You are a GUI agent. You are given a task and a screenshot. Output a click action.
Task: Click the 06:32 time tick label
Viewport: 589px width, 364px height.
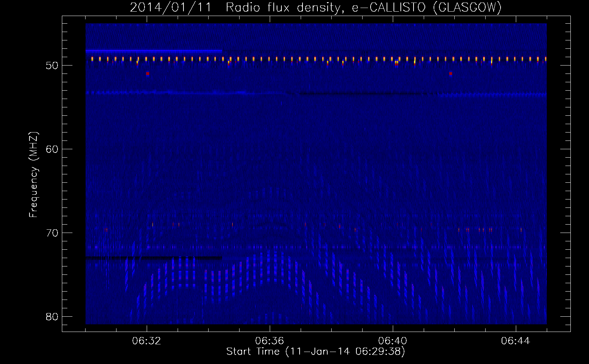tap(147, 341)
